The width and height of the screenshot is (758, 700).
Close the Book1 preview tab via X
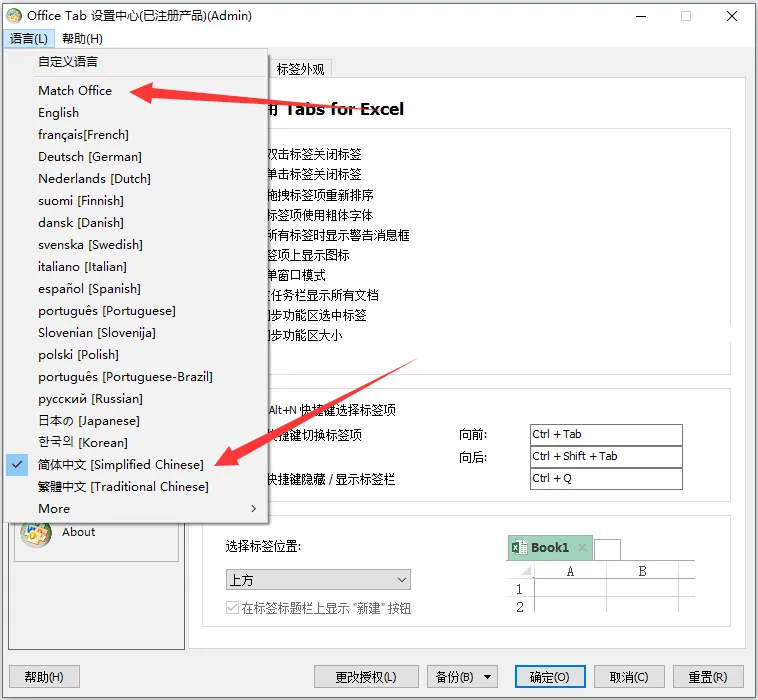coord(583,547)
